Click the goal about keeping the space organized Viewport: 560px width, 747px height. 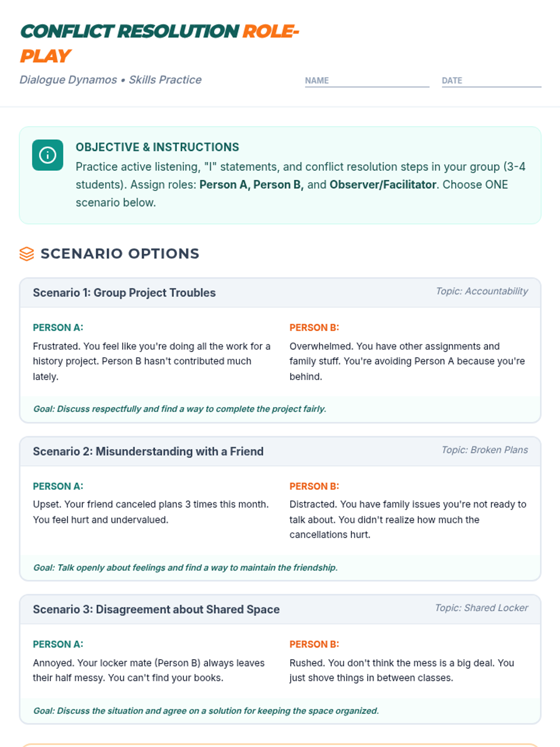tap(206, 711)
